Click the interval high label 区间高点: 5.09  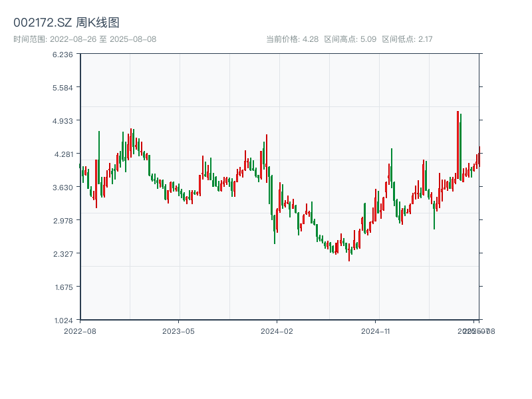[x=350, y=39]
